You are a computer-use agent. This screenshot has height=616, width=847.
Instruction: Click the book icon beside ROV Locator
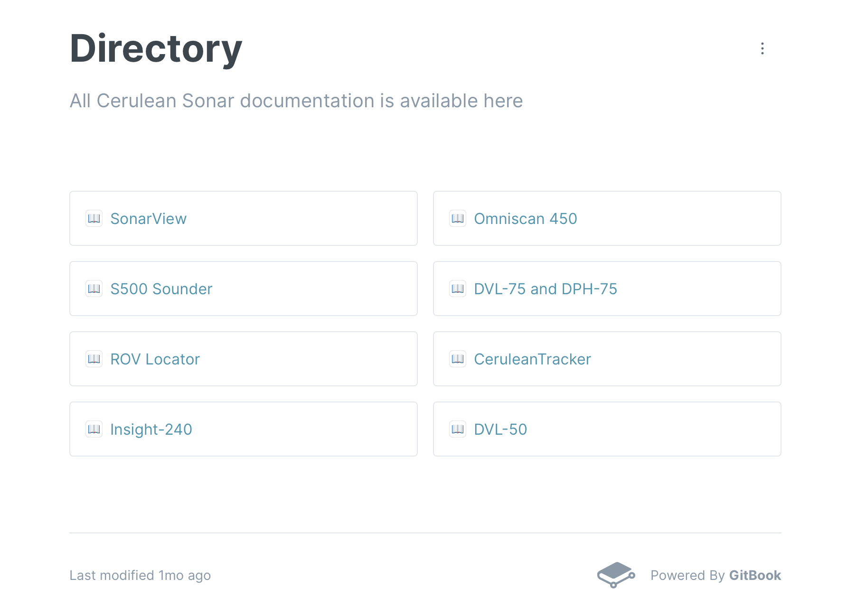[x=94, y=359]
